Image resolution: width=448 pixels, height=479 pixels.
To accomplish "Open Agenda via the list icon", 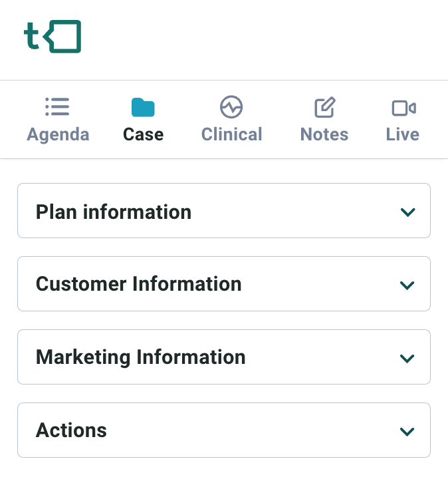I will coord(57,106).
